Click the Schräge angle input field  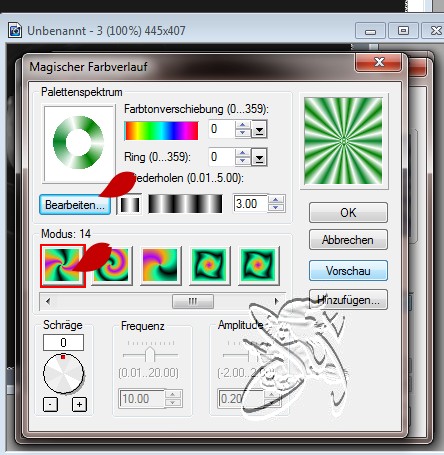coord(63,342)
